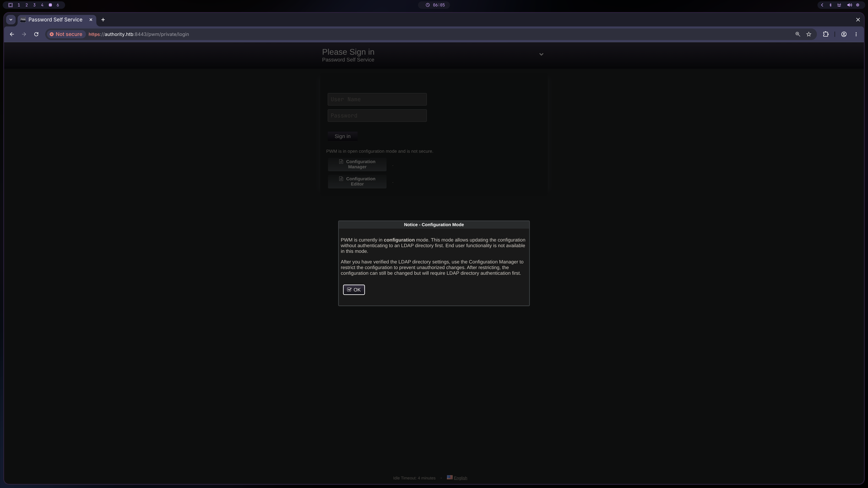Screen dimensions: 868x488
Task: Open the zoom magnifier in address bar
Action: click(798, 34)
